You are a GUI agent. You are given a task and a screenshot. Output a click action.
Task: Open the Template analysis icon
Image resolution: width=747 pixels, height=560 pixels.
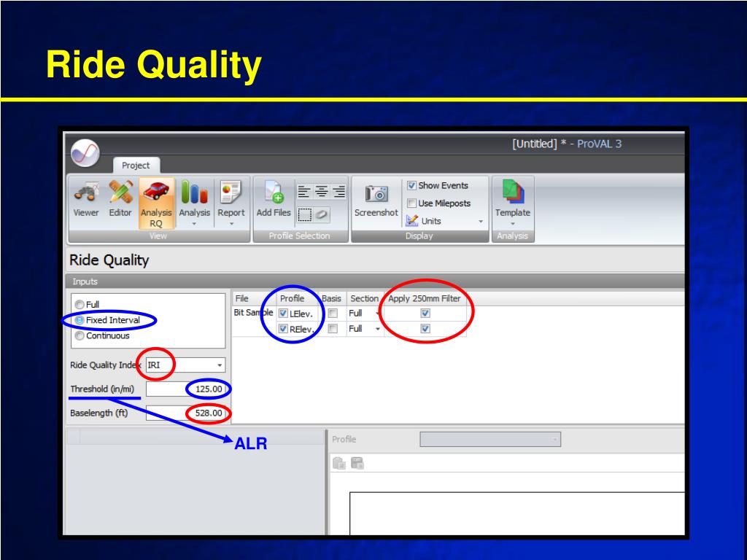point(513,192)
